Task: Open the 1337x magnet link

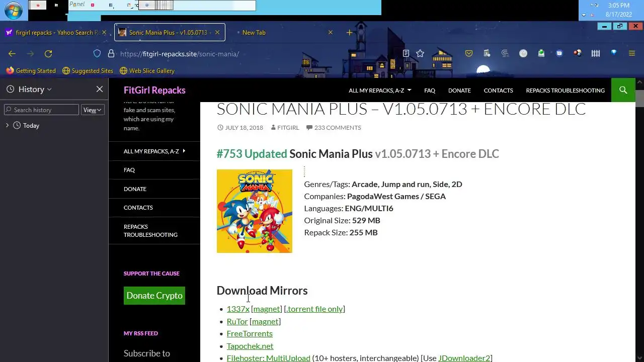Action: pyautogui.click(x=267, y=309)
